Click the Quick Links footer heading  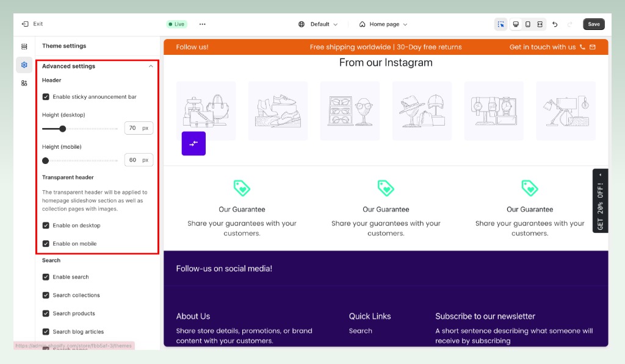tap(370, 316)
